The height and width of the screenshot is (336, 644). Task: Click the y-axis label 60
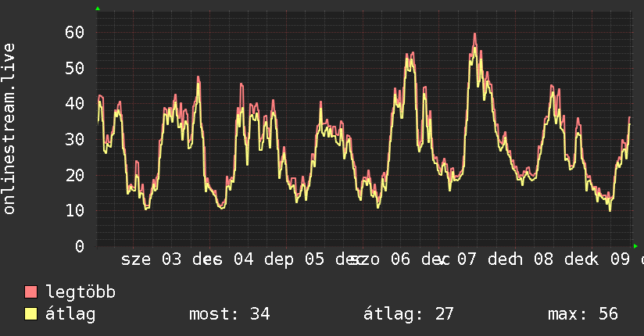tap(75, 33)
